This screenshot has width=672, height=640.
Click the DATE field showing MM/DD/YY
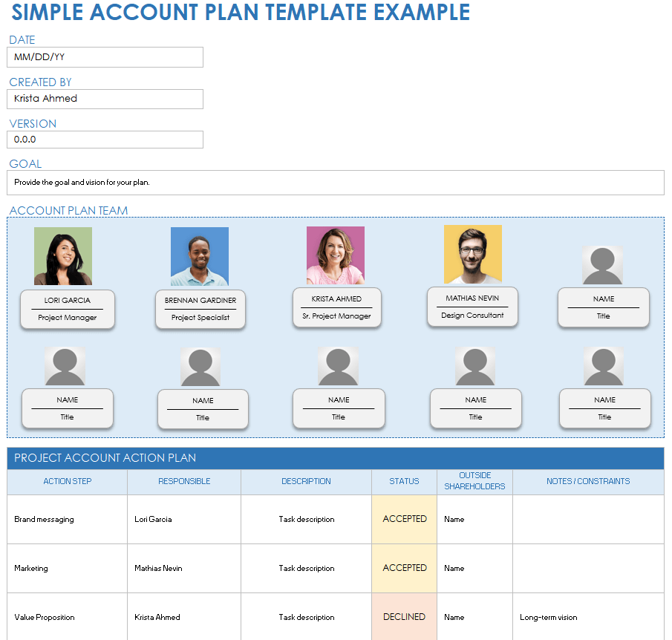pos(105,57)
